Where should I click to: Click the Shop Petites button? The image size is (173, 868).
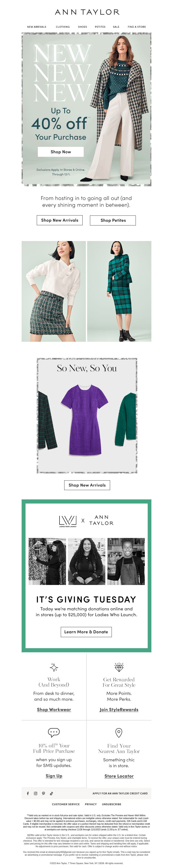point(113,220)
